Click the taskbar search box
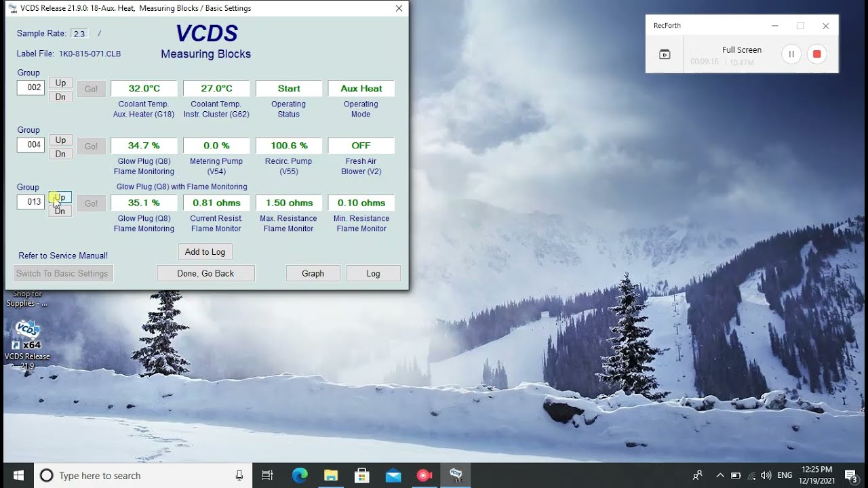Screen dimensions: 868x488 point(142,476)
